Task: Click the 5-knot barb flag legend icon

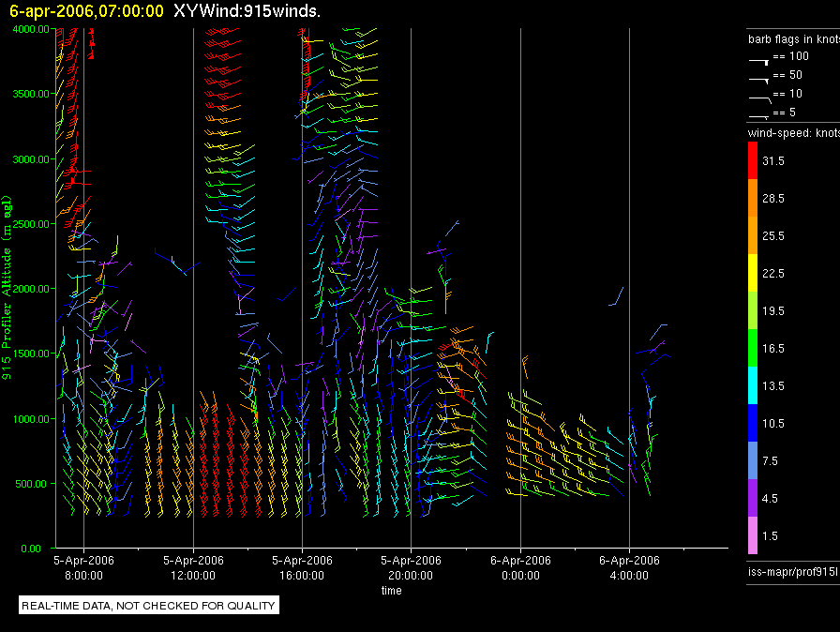Action: coord(758,114)
